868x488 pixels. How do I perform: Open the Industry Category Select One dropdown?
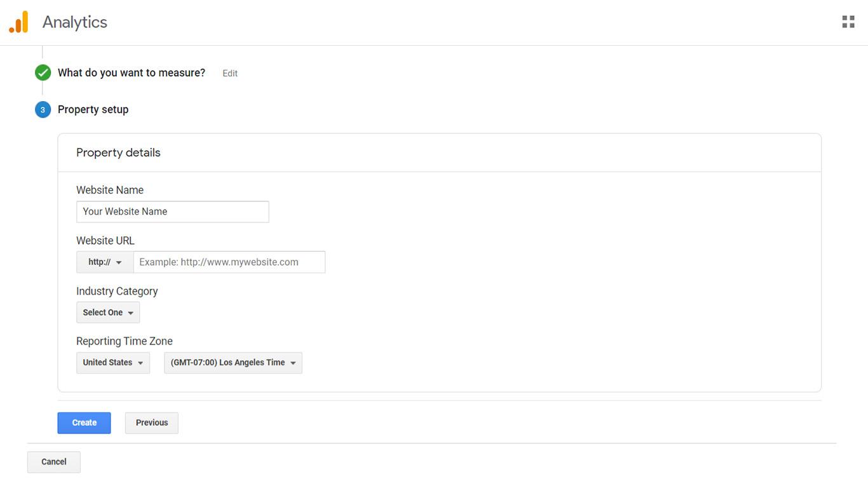tap(108, 313)
